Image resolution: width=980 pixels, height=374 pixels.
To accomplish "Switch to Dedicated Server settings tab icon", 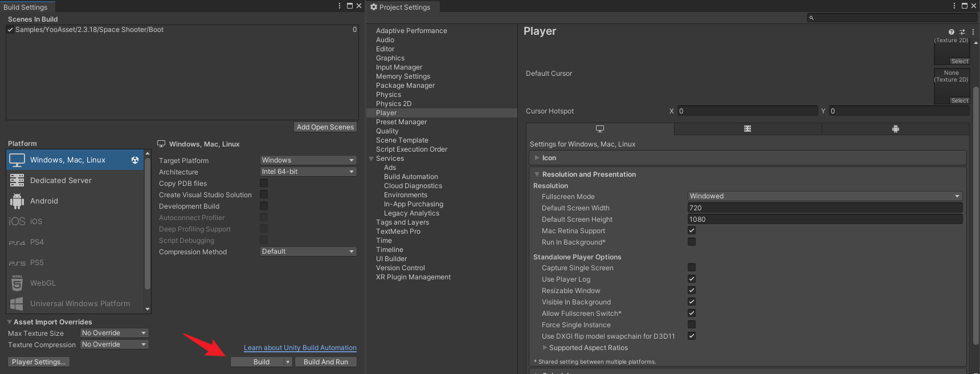I will point(748,129).
